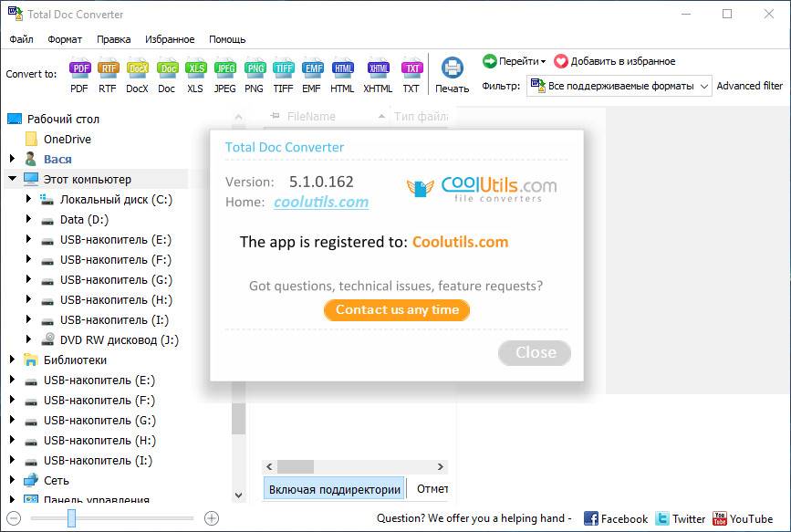Choose HTML conversion icon
Viewport: 791px width, 532px height.
coord(342,69)
